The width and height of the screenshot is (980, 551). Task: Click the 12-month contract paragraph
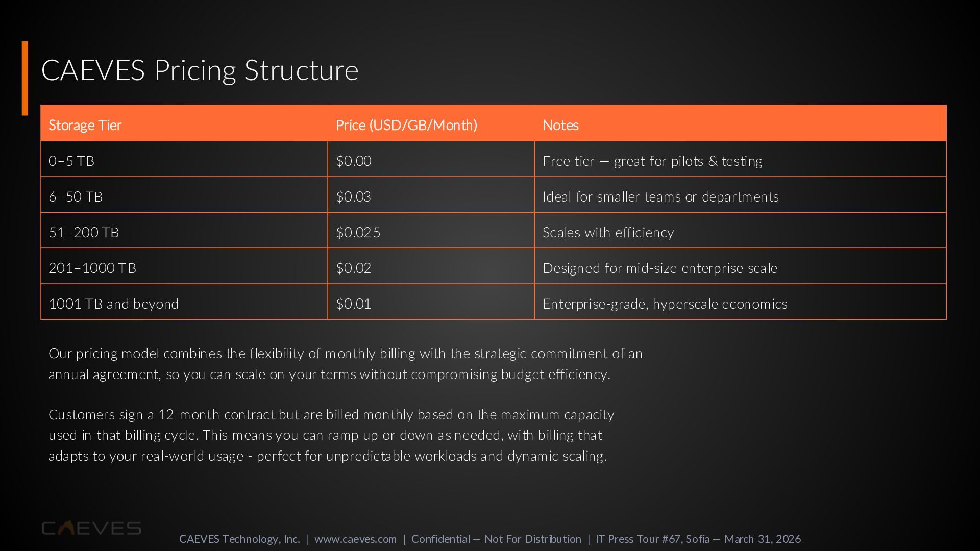(331, 435)
